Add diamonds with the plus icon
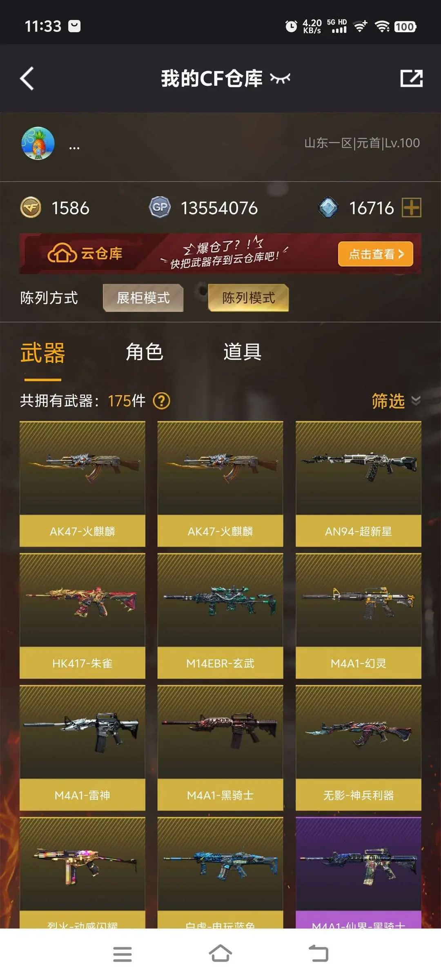Image resolution: width=441 pixels, height=980 pixels. coord(412,207)
